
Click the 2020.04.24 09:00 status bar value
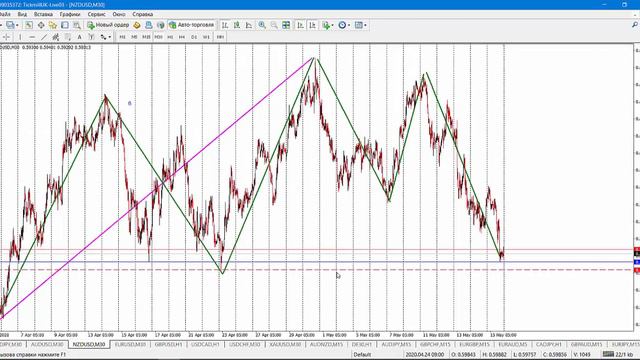(424, 355)
